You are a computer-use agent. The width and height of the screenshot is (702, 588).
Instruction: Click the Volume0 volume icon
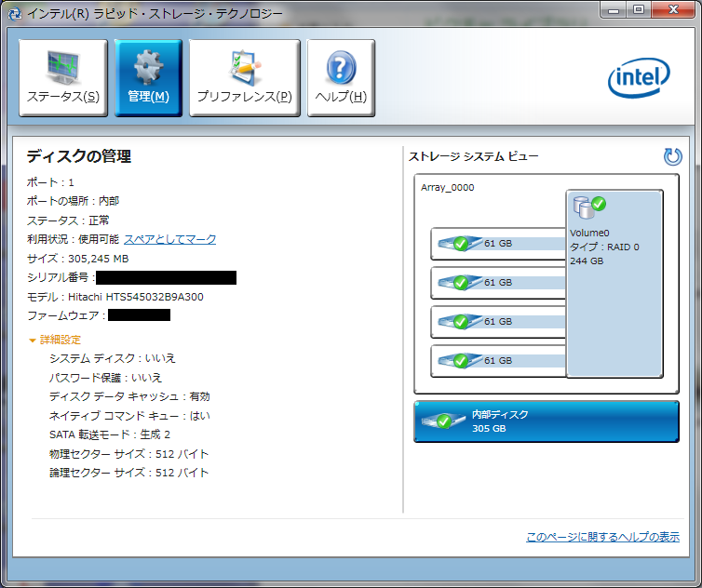589,207
